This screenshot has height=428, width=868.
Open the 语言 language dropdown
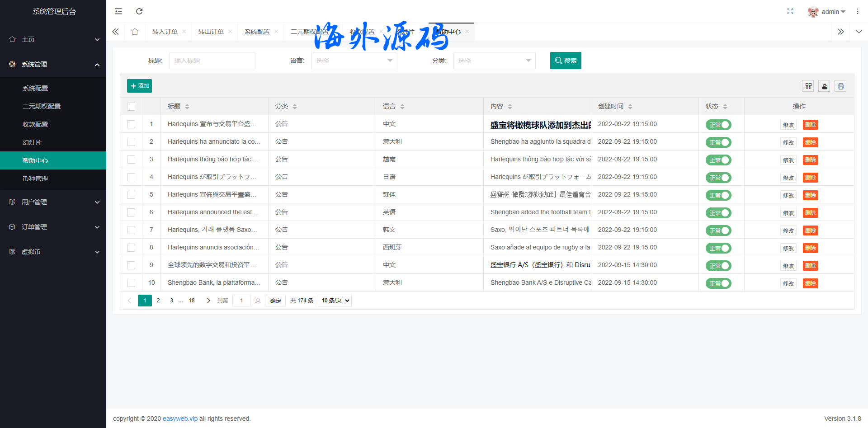coord(354,61)
